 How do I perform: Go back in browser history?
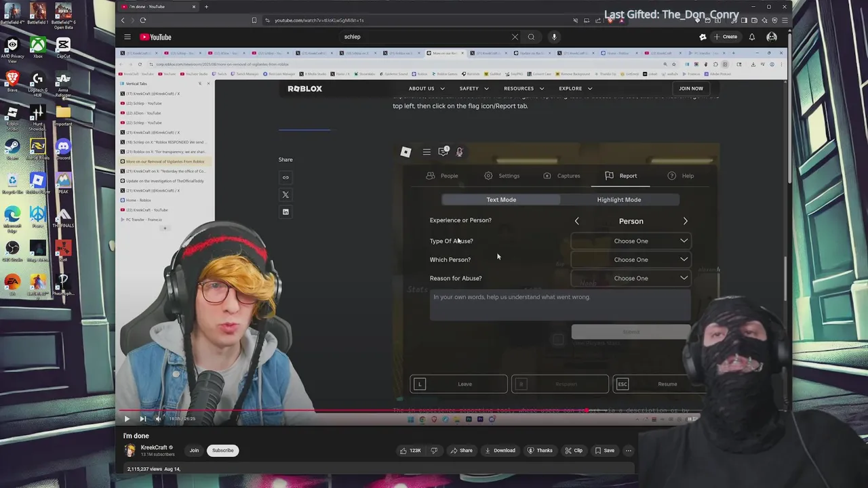123,20
